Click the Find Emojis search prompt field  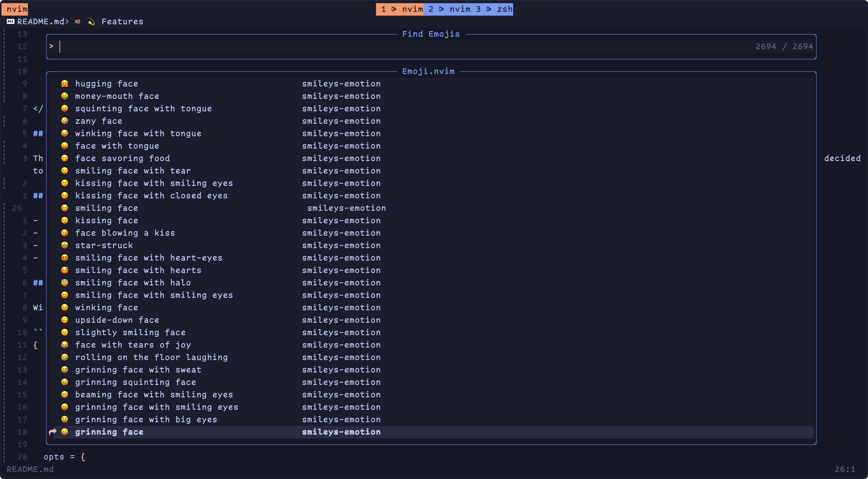pos(404,47)
